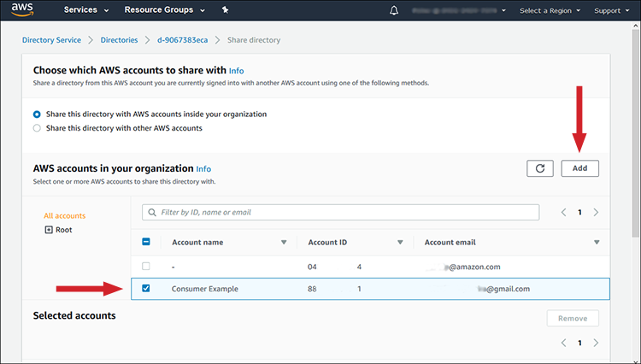Expand the Root organization node
This screenshot has width=641, height=364.
pyautogui.click(x=49, y=230)
